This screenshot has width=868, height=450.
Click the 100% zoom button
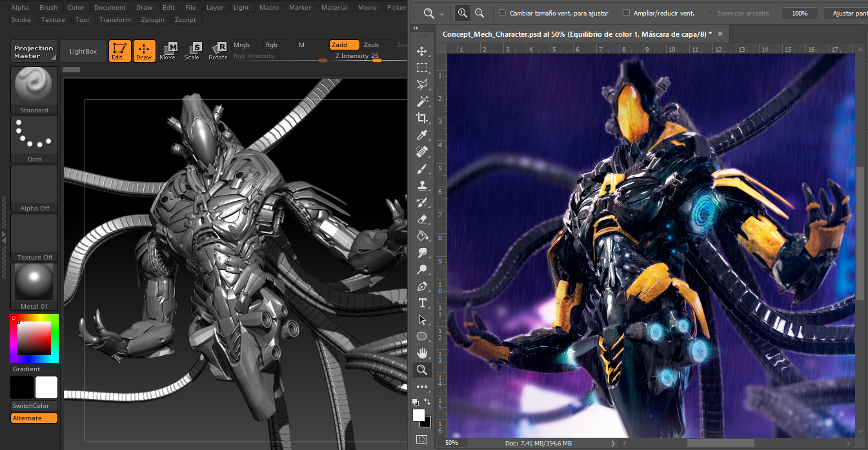click(x=800, y=13)
